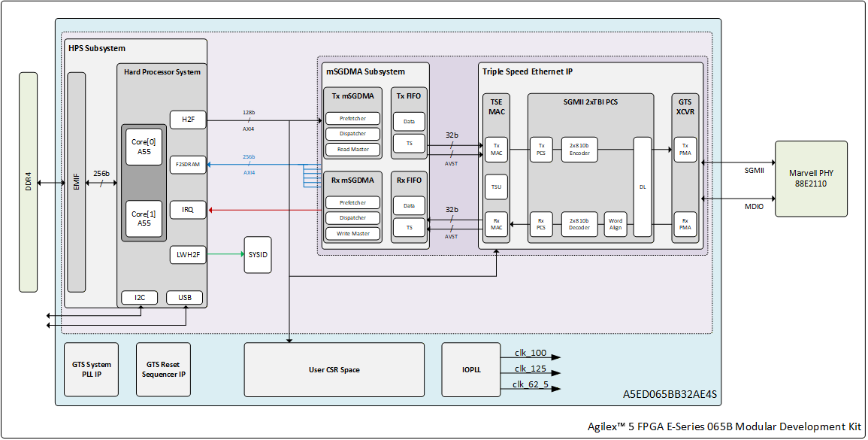Click the GTS Reset Sequencer IP block
The width and height of the screenshot is (868, 440).
[163, 369]
